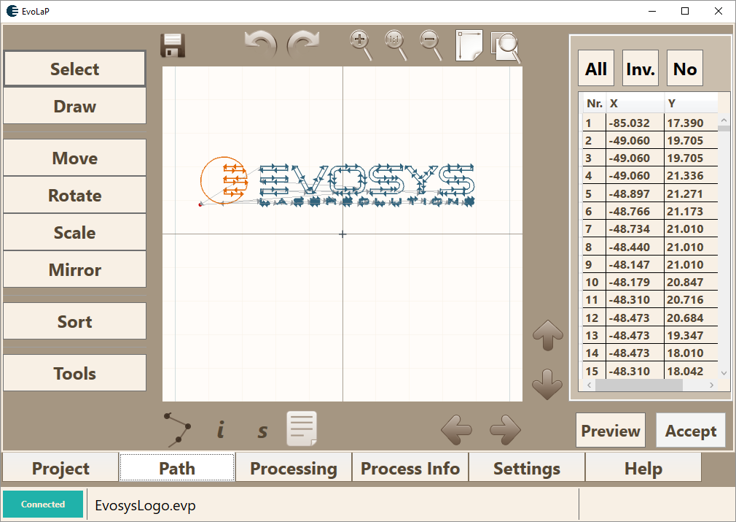This screenshot has height=522, width=736.
Task: Click the redo arrow icon
Action: tap(303, 44)
